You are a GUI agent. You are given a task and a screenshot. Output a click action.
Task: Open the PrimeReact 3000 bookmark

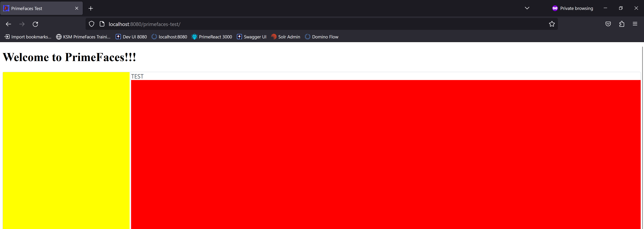click(x=212, y=37)
